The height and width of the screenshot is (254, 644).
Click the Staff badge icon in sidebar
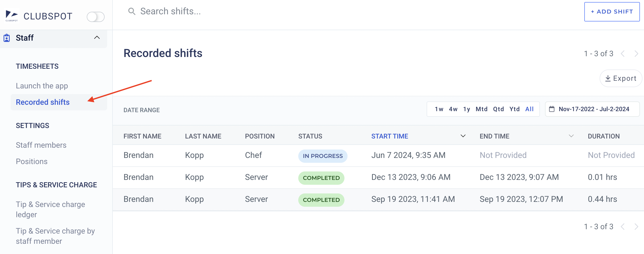tap(7, 38)
